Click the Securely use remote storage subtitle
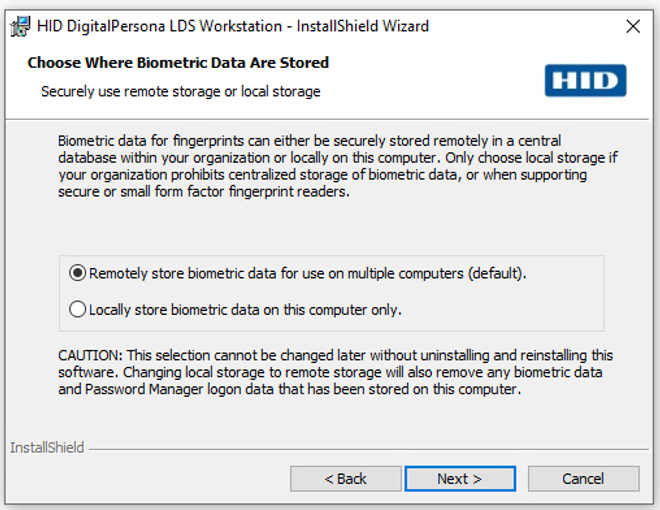 [180, 91]
